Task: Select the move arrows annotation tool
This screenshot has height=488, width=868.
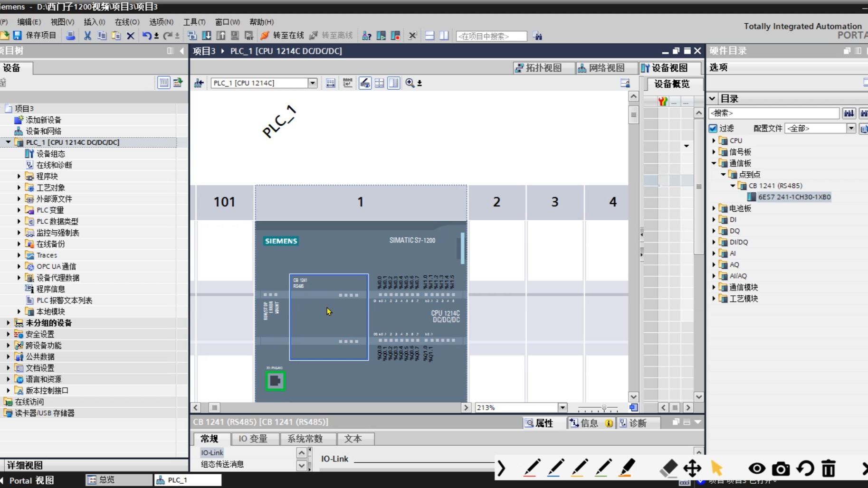Action: click(692, 469)
